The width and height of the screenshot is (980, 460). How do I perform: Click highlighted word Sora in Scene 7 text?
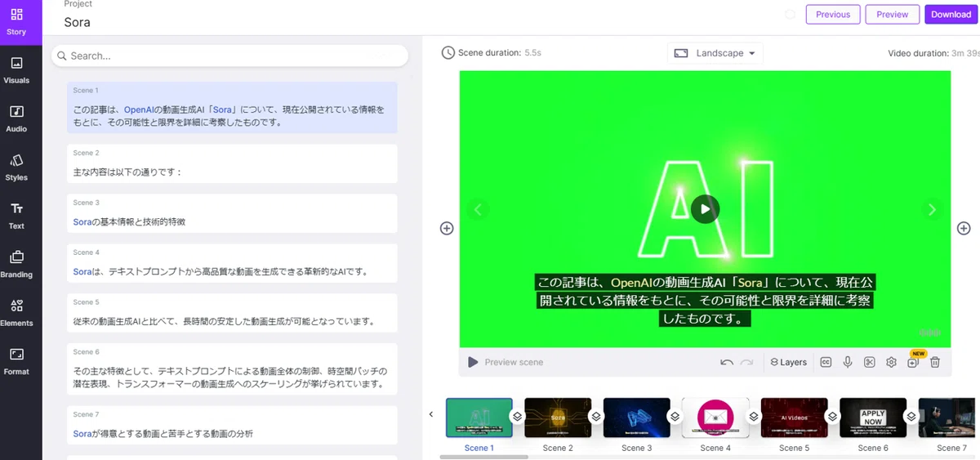[82, 434]
